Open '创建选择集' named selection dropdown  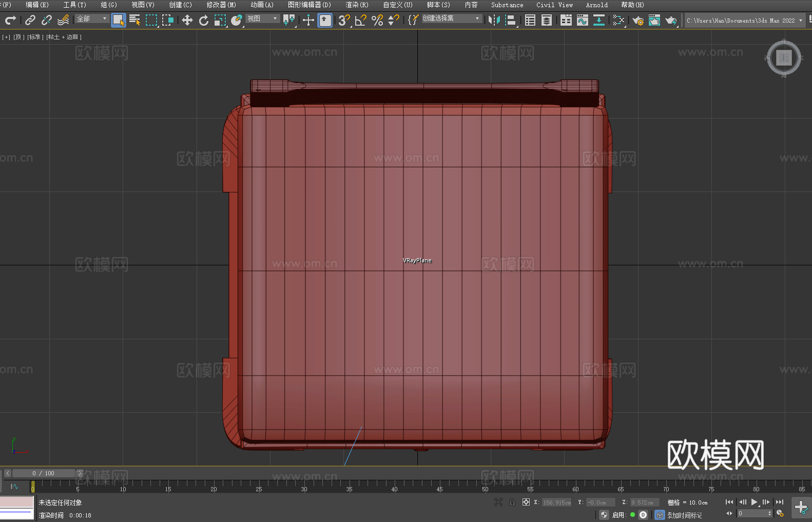point(452,18)
